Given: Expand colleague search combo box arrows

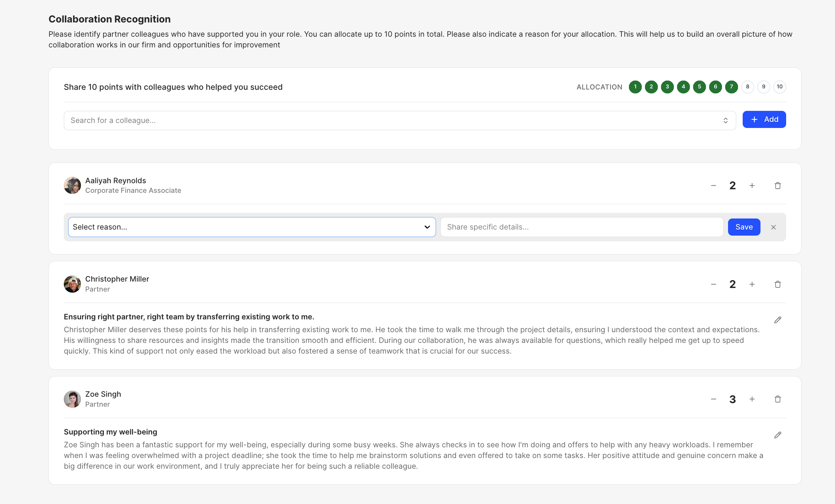Looking at the screenshot, I should pos(726,120).
